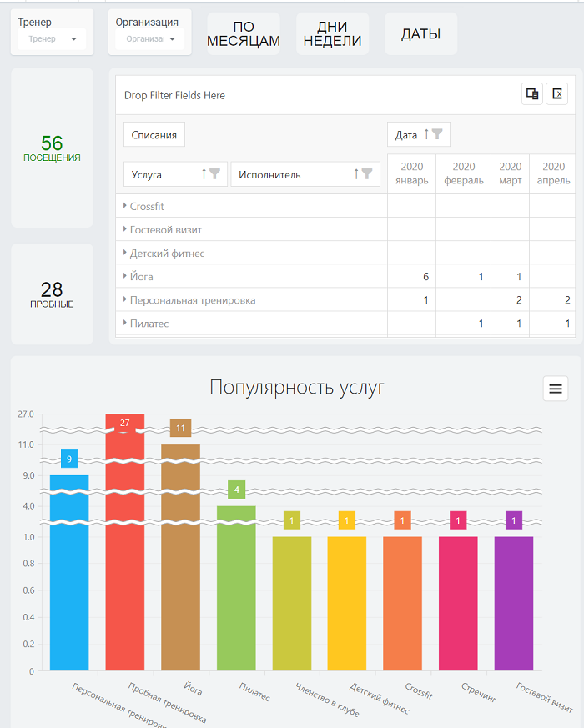Click the 9 data label on blue bar
Screen dimensions: 584x728
coord(69,459)
